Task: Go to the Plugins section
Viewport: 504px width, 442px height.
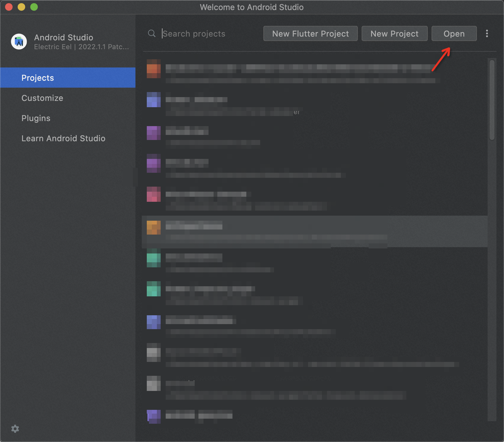Action: coord(68,118)
